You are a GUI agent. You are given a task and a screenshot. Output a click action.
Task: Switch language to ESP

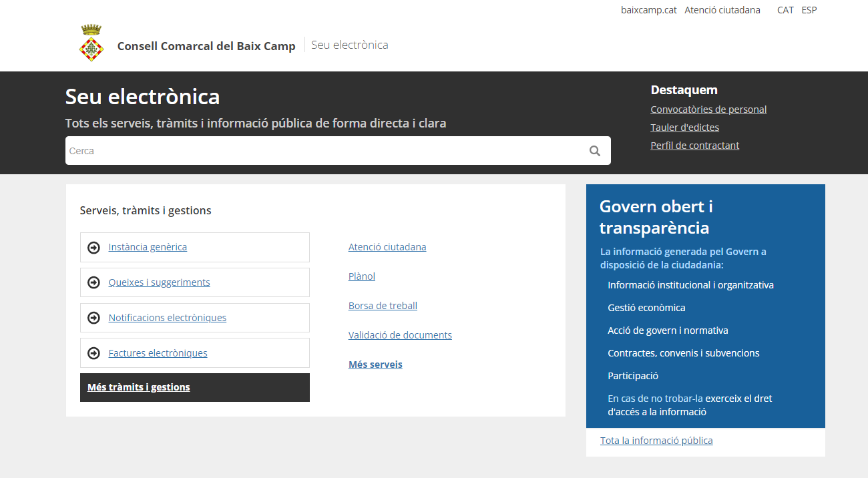(809, 10)
